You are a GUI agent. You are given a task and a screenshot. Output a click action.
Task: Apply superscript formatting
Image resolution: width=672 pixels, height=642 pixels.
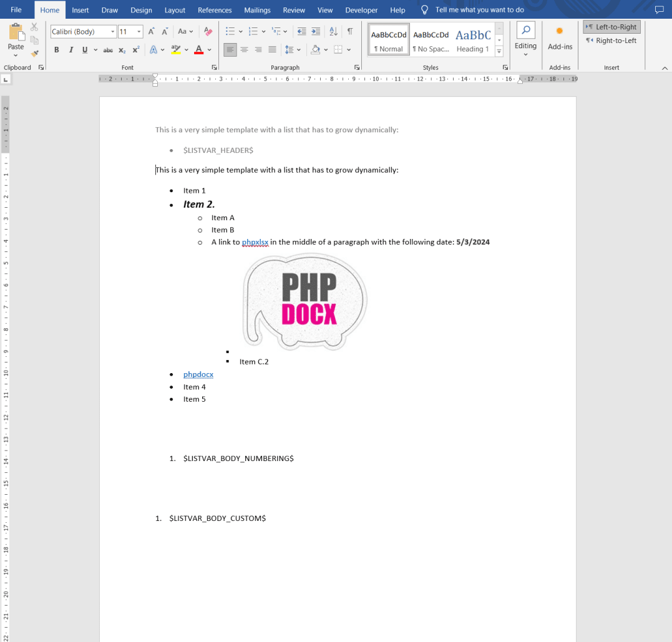(x=136, y=50)
